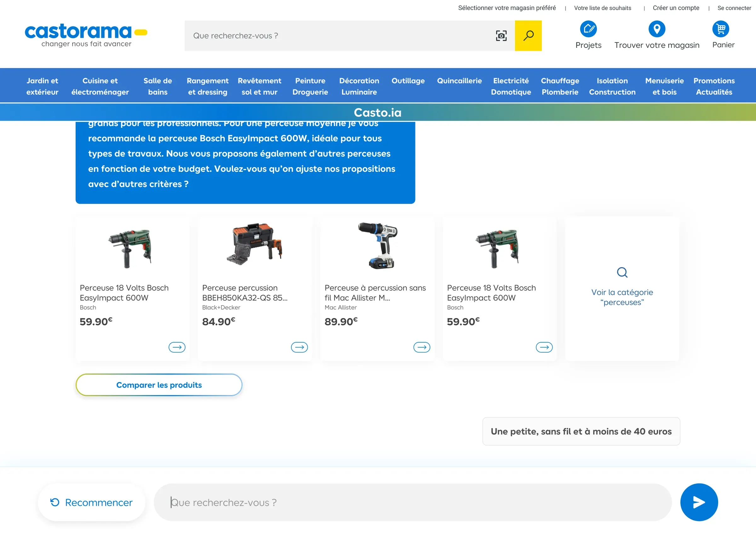Click the magnifier icon in perceuses category card

click(622, 272)
